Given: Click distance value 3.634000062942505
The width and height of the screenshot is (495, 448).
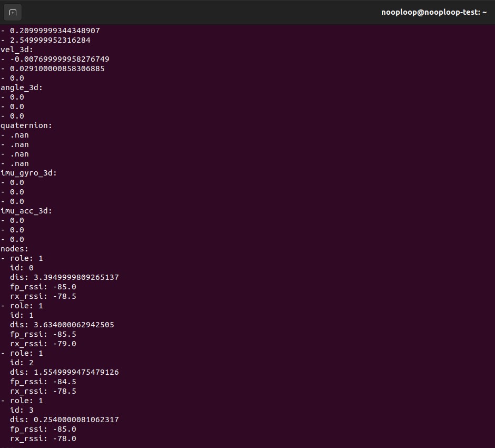Looking at the screenshot, I should 74,325.
